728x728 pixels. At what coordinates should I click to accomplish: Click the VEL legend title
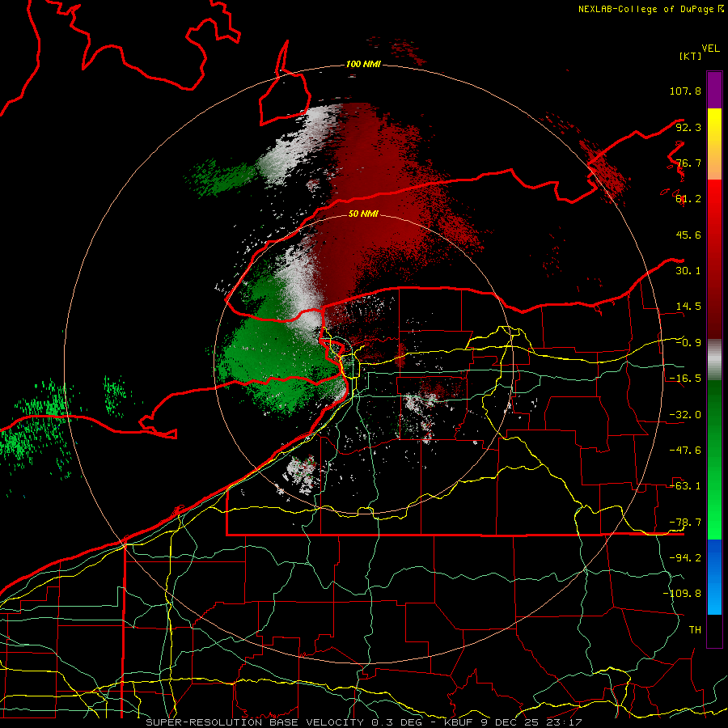[710, 49]
